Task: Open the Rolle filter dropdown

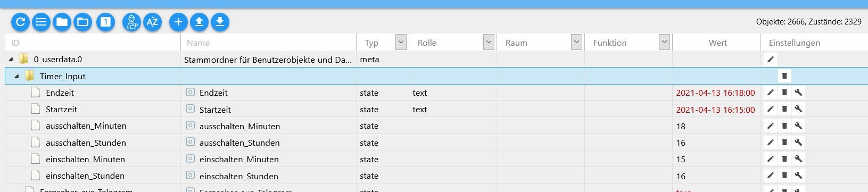Action: point(489,42)
